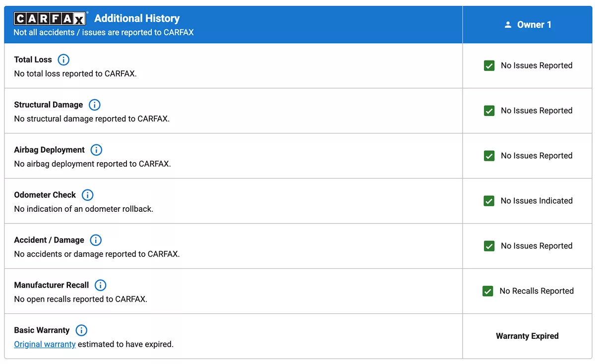Show info for Odometer Check
This screenshot has width=595, height=364.
click(x=87, y=195)
